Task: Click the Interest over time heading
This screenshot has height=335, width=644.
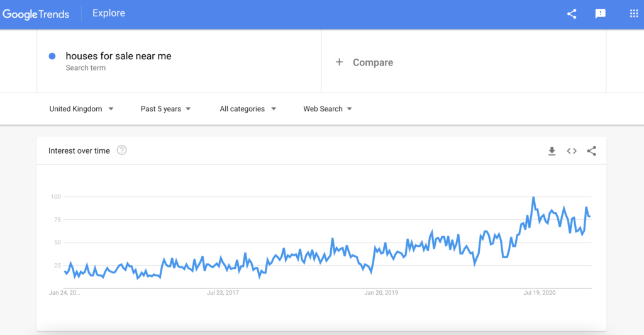Action: click(79, 151)
